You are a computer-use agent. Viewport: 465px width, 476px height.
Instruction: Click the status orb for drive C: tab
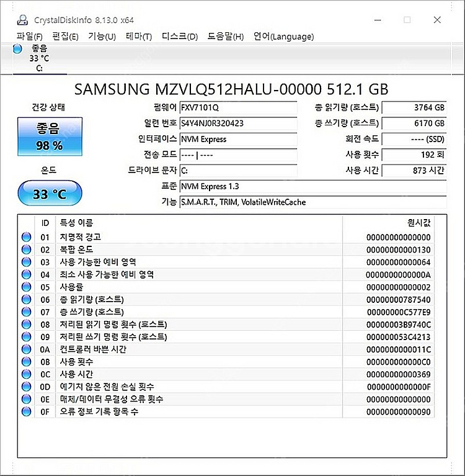coord(17,48)
